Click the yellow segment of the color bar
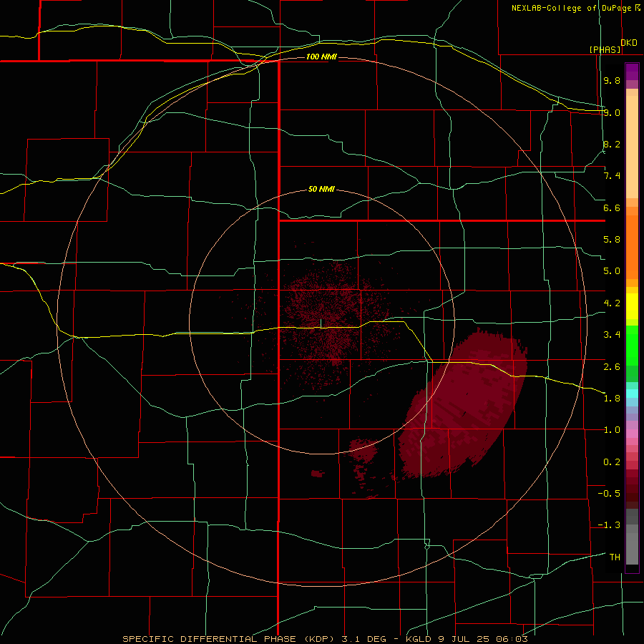 tap(632, 306)
